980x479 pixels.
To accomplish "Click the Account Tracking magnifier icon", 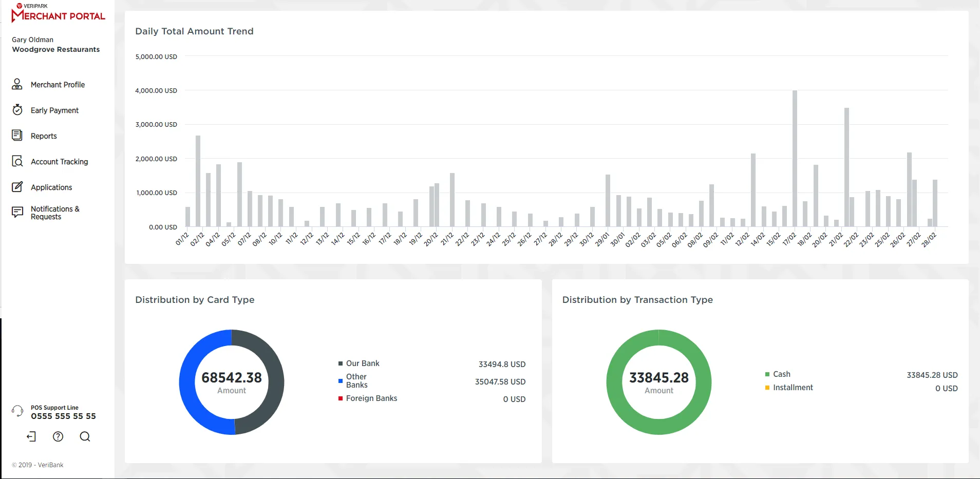I will [17, 161].
